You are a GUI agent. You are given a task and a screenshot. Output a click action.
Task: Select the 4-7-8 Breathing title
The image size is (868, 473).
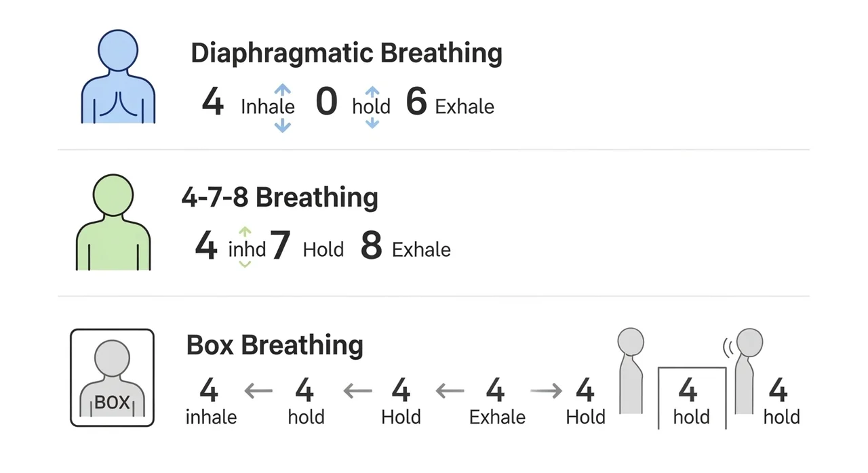click(279, 198)
